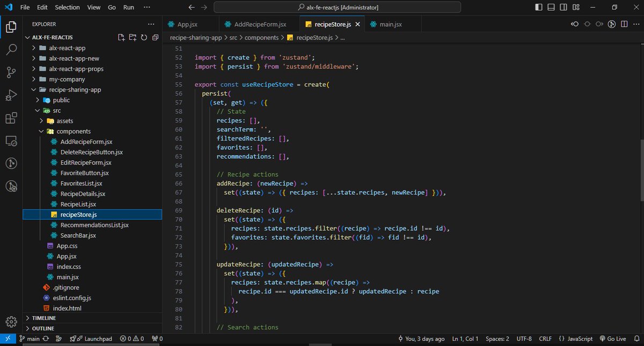Open next change with GitLens arrow

click(599, 24)
